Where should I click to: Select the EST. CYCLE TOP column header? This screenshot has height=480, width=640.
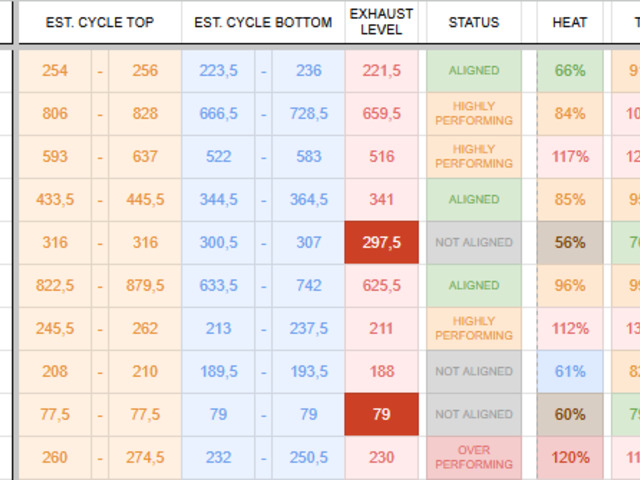point(99,22)
